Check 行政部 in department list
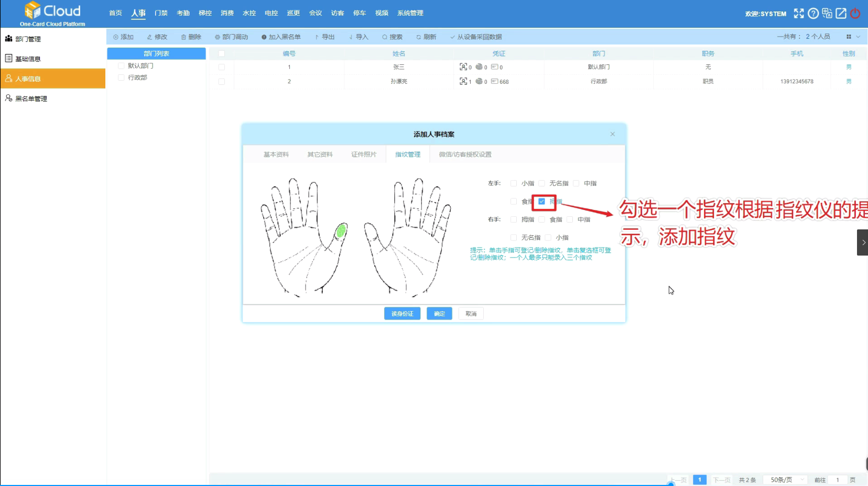This screenshot has height=486, width=868. coord(121,78)
